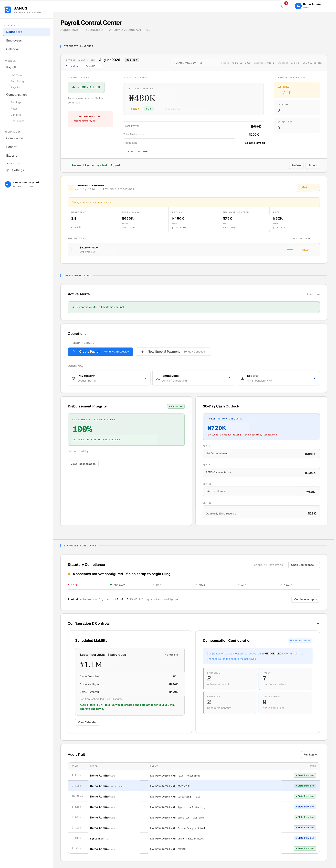
Task: Click the Settings gear icon
Action: point(8,170)
